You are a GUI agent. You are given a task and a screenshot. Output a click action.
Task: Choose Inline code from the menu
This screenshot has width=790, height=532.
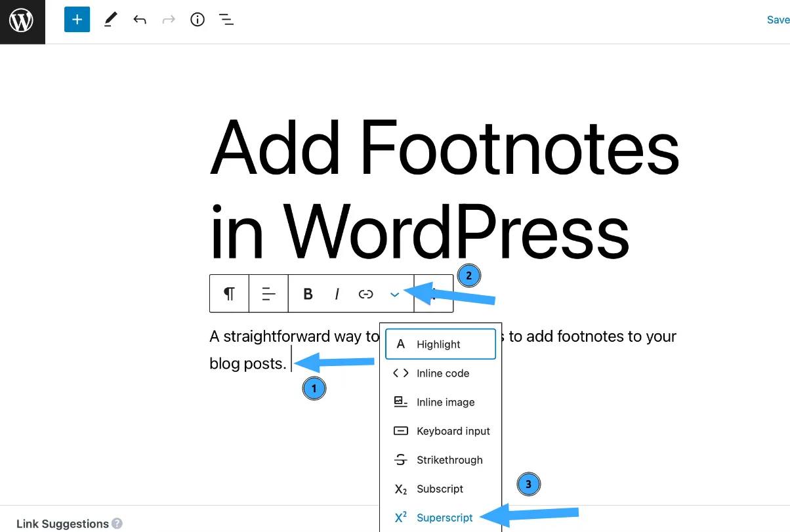pos(440,373)
